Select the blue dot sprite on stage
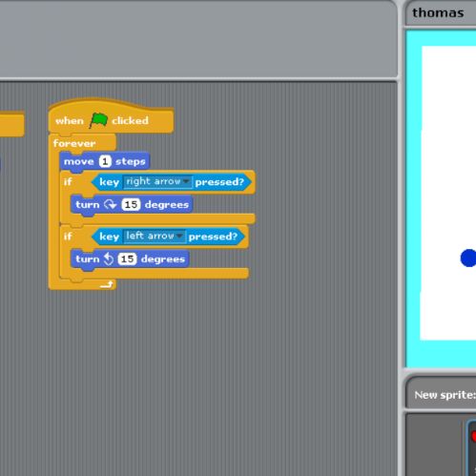This screenshot has width=476, height=476. [468, 258]
